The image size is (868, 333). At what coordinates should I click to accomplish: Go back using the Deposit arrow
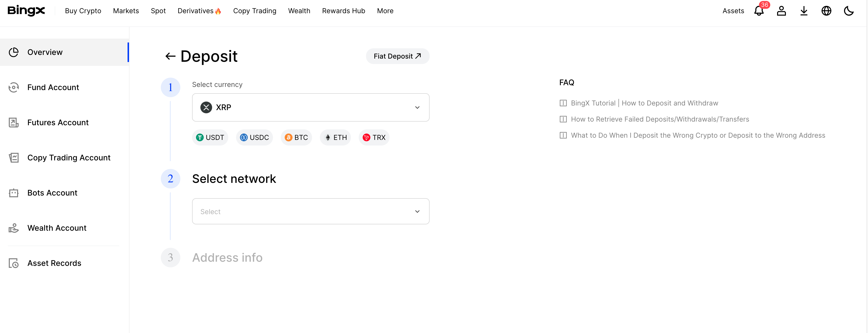point(170,56)
